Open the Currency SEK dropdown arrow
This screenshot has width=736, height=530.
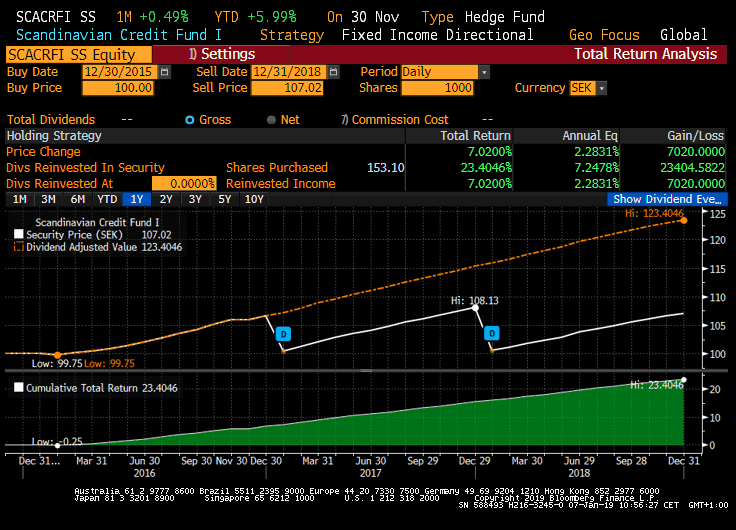(x=601, y=88)
